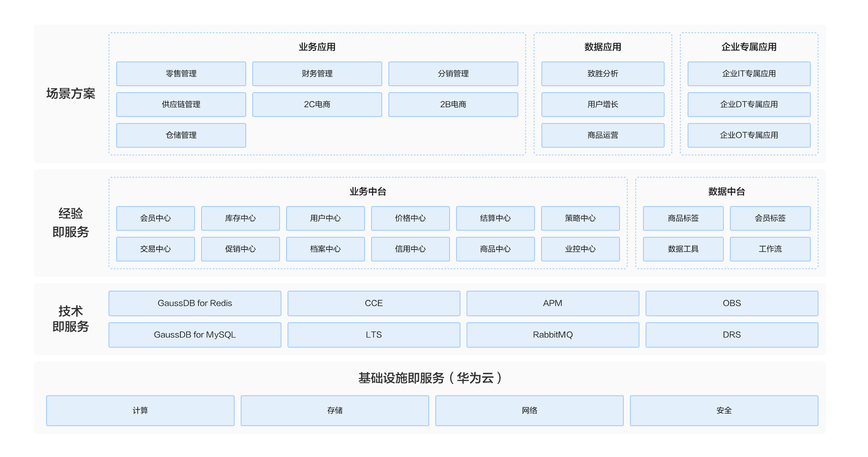Viewport: 868px width, 457px height.
Task: Select the GaussDB for Redis block
Action: click(x=195, y=303)
